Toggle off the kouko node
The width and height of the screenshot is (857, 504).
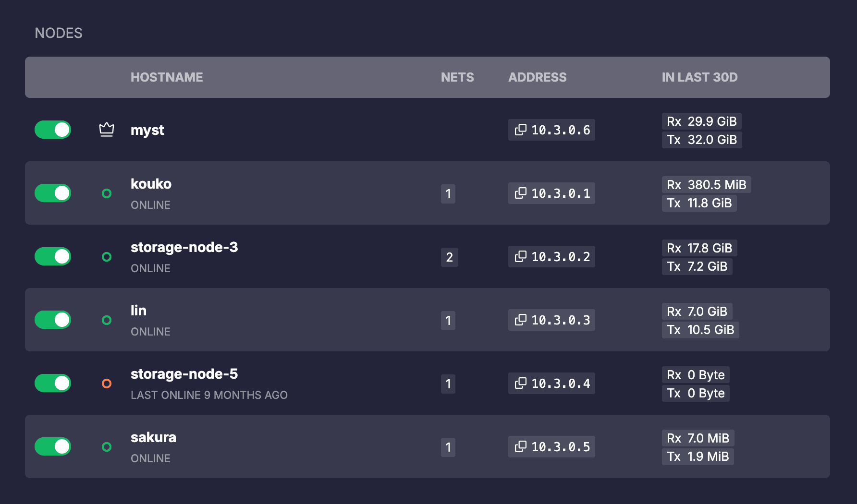(53, 193)
